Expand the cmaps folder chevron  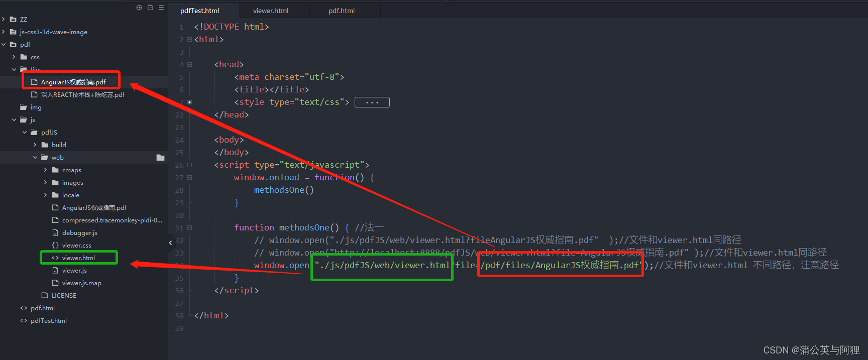tap(46, 170)
